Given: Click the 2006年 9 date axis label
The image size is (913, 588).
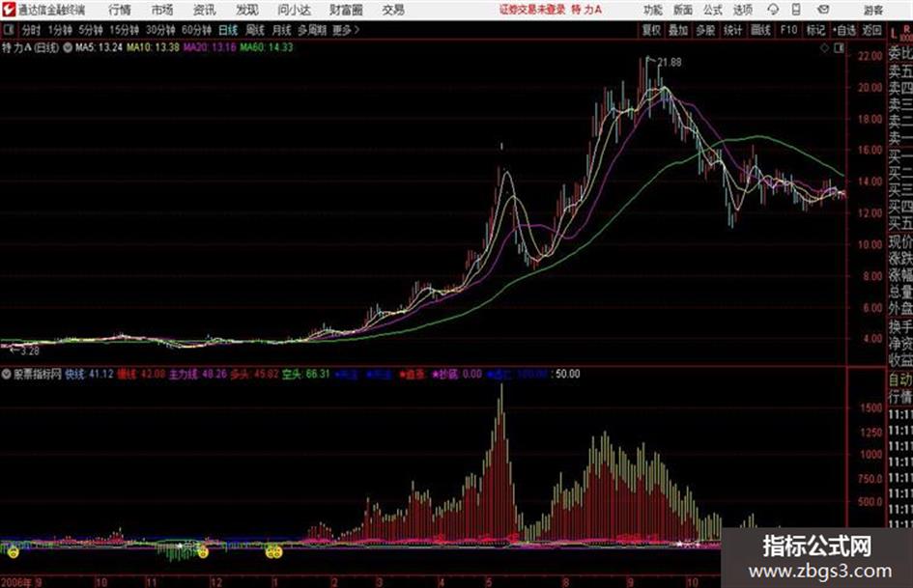Looking at the screenshot, I should point(21,581).
